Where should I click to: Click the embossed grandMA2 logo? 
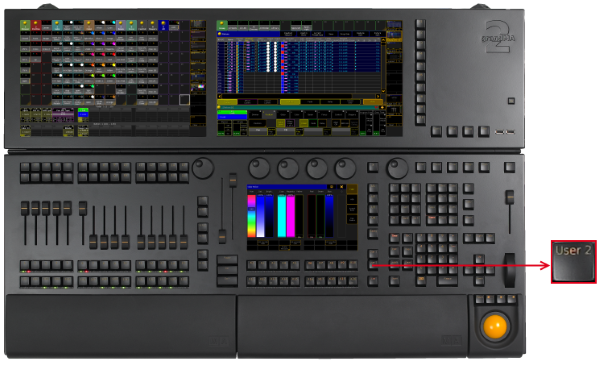(498, 37)
